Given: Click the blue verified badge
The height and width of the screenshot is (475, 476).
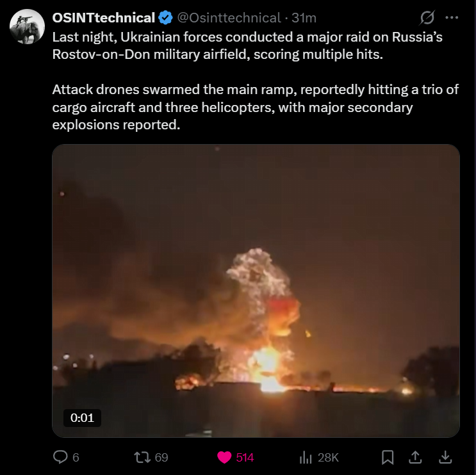Looking at the screenshot, I should (165, 17).
